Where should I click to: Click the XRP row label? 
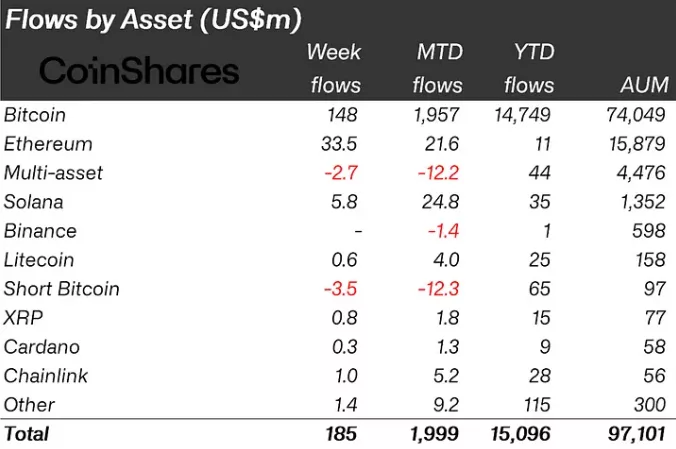[x=22, y=318]
